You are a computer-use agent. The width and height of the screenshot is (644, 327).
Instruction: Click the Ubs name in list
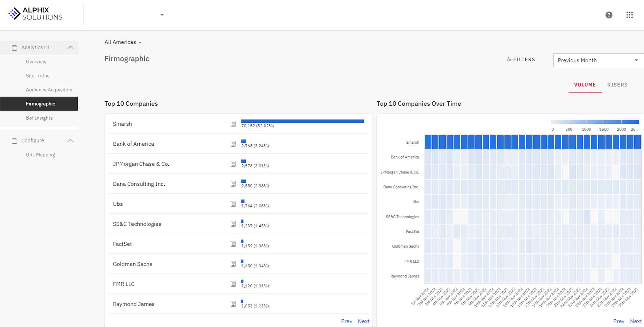click(118, 204)
